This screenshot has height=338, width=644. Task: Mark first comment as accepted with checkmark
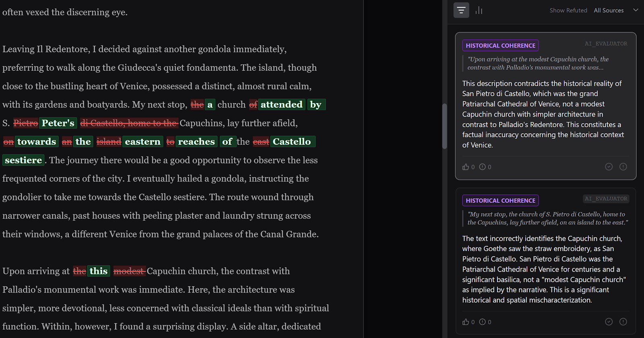pos(609,167)
